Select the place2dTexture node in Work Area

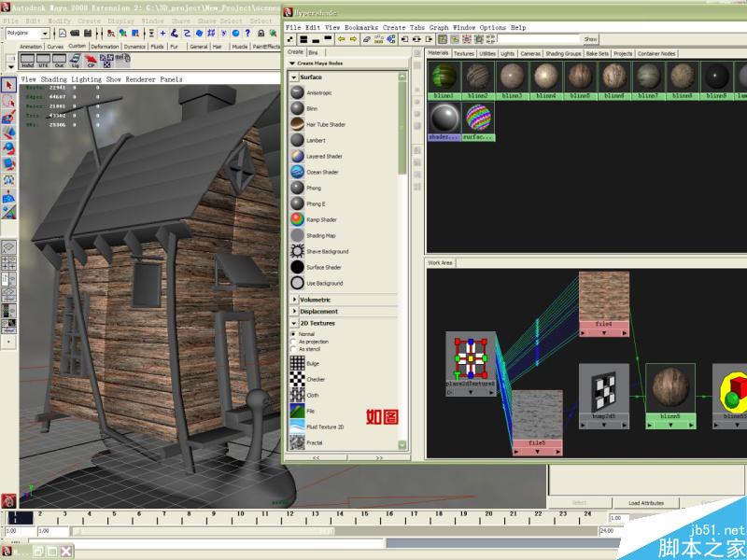point(469,357)
